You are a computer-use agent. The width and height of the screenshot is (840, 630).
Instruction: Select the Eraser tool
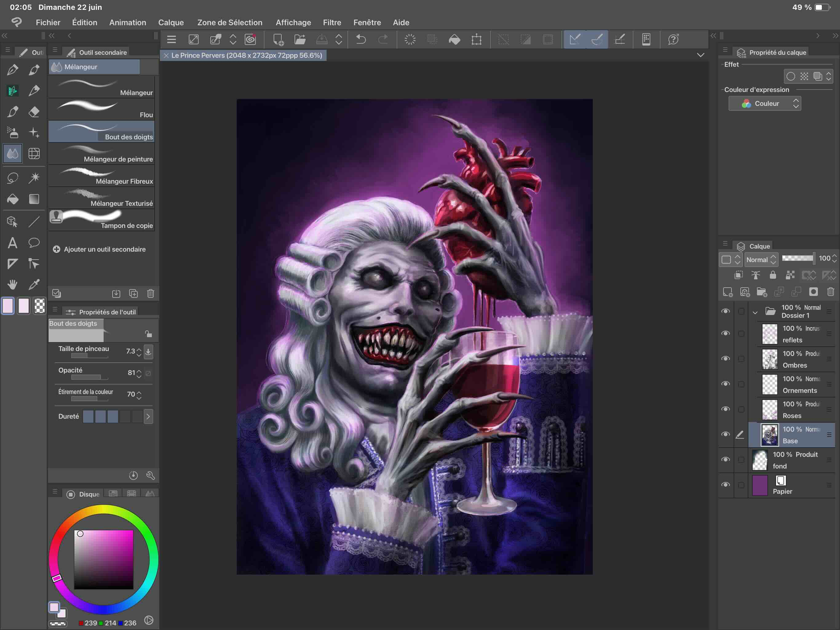pyautogui.click(x=34, y=112)
